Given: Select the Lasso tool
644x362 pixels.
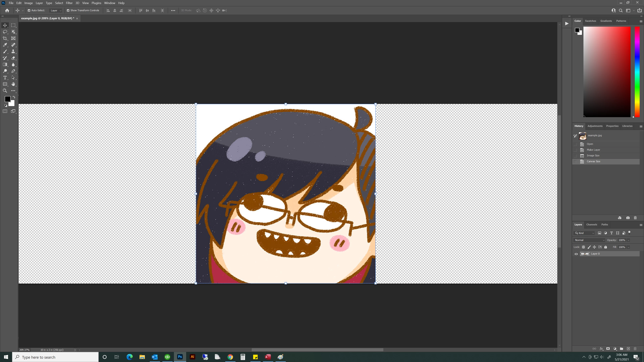Looking at the screenshot, I should pos(5,32).
